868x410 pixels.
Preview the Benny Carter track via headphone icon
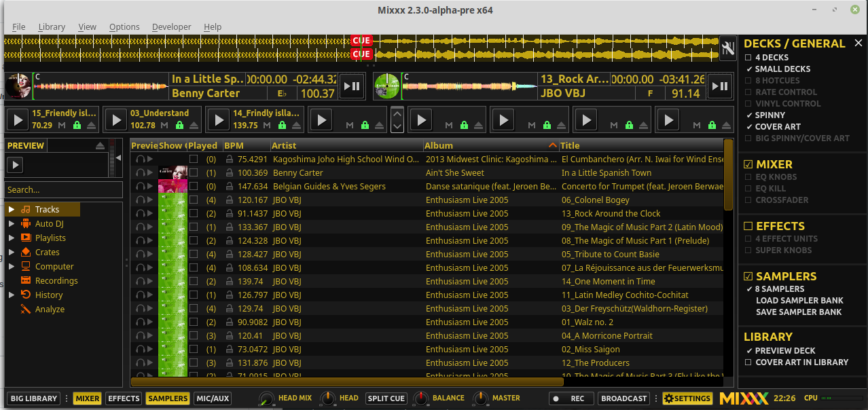tap(141, 172)
